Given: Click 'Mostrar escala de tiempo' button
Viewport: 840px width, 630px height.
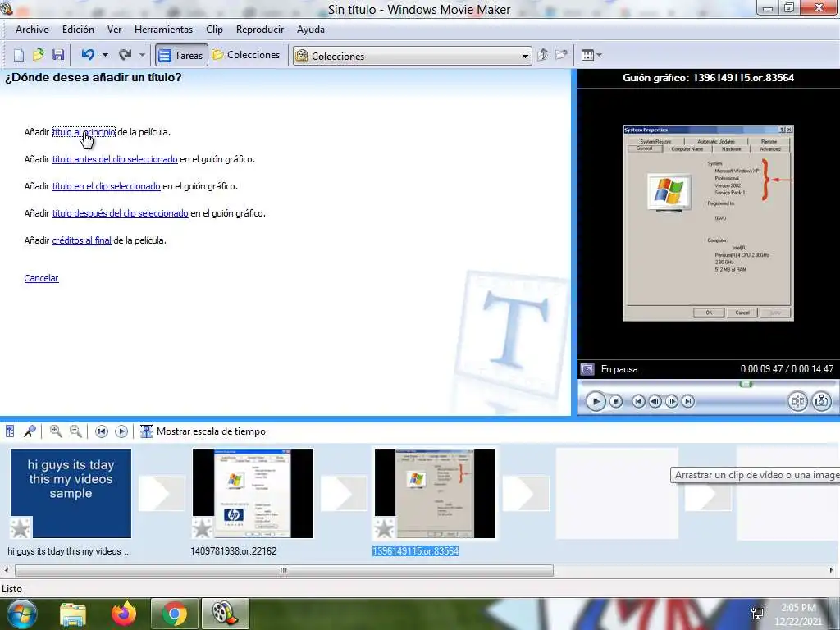Looking at the screenshot, I should click(x=203, y=431).
